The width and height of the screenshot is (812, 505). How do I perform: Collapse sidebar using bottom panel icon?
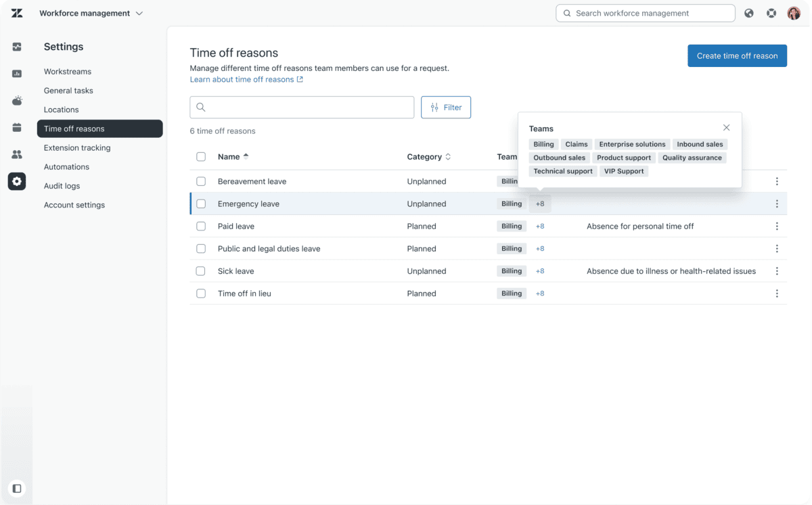click(x=17, y=488)
